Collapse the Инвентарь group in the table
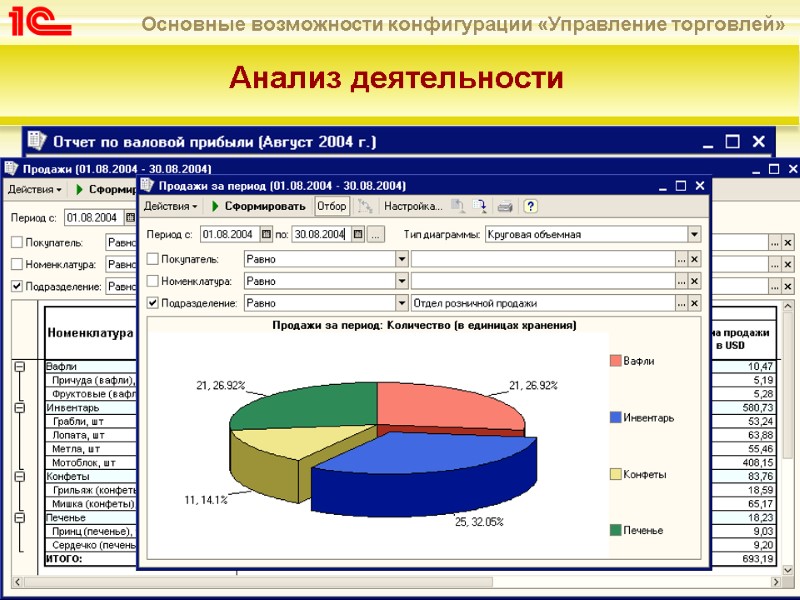The image size is (800, 600). coord(20,407)
